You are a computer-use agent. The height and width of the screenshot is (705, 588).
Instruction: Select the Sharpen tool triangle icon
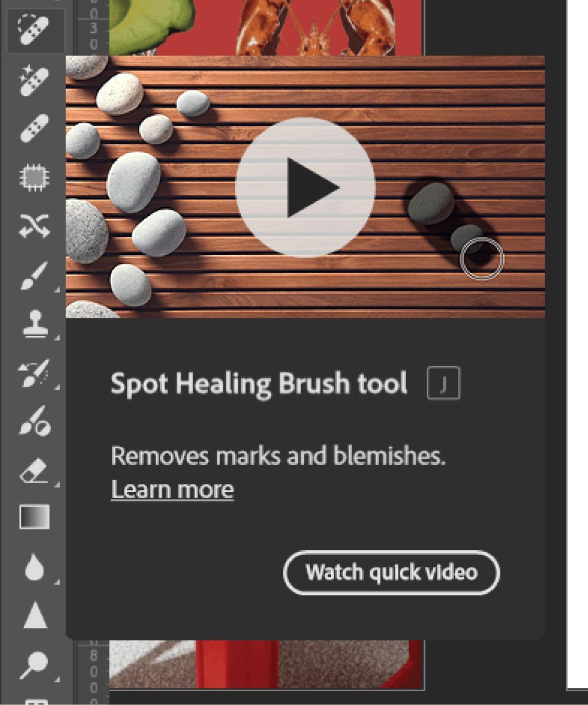click(x=35, y=615)
